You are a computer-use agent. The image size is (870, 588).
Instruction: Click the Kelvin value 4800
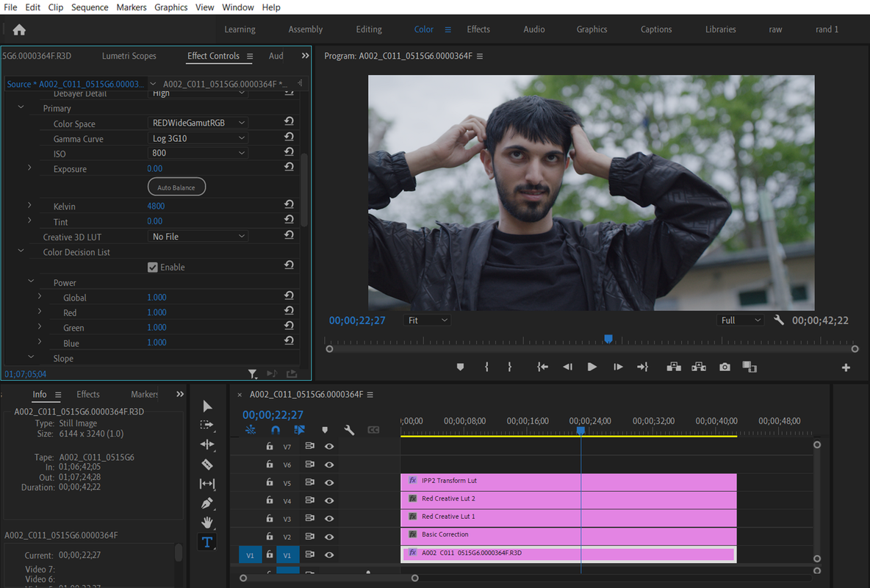[x=156, y=206]
